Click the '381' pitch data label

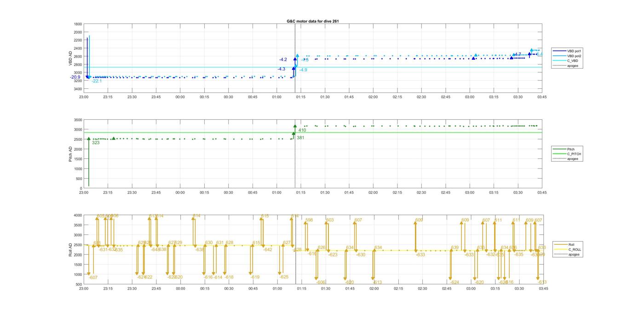tap(300, 138)
